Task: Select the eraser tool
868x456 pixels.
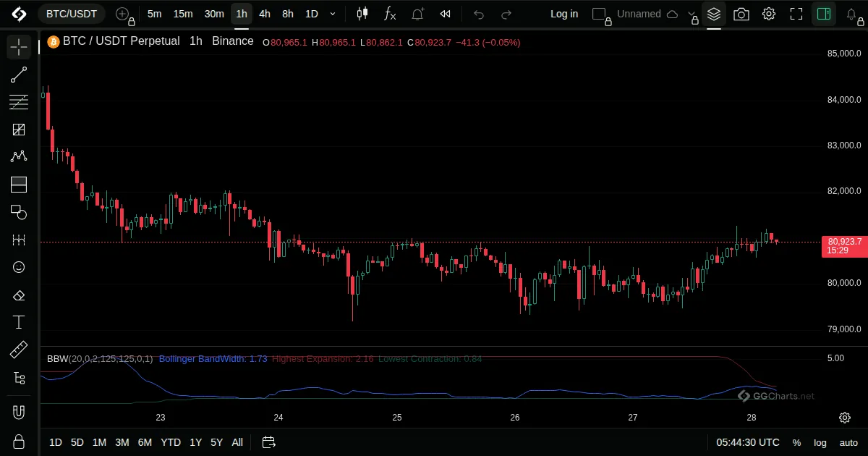Action: coord(19,295)
